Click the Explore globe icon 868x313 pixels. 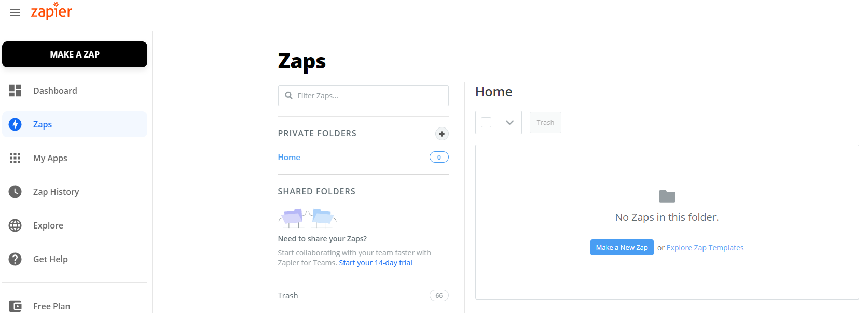(15, 225)
